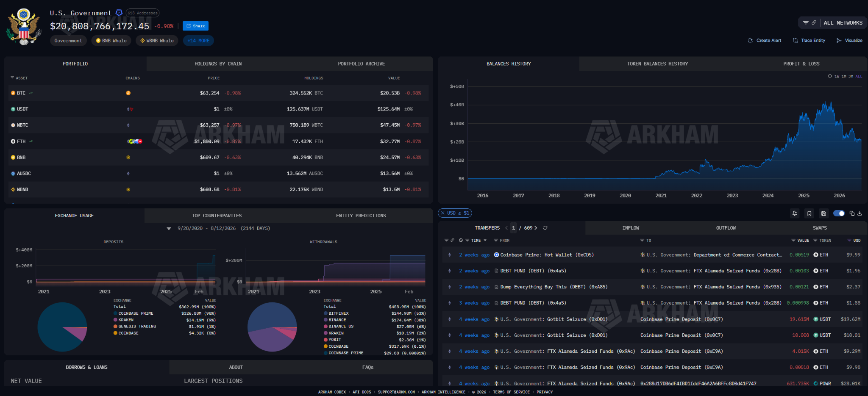868x396 pixels.
Task: Expand the +14 MORE tags
Action: pyautogui.click(x=198, y=41)
